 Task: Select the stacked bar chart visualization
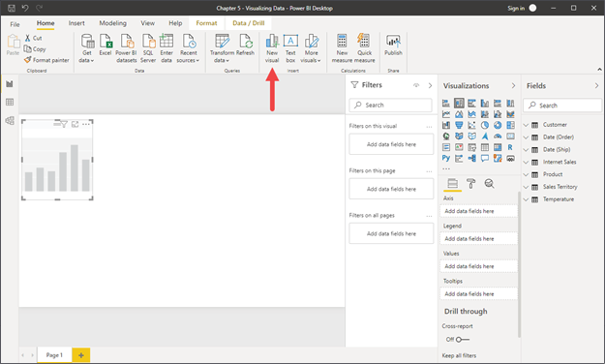(446, 103)
